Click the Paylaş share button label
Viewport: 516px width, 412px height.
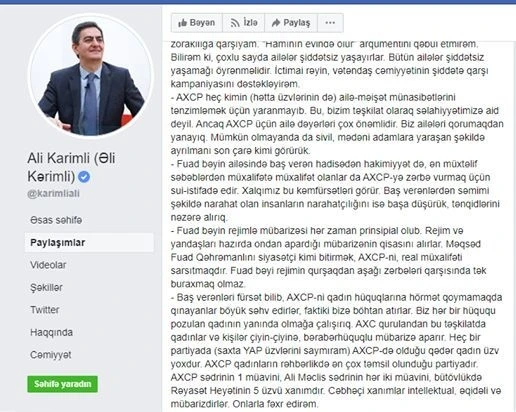297,23
